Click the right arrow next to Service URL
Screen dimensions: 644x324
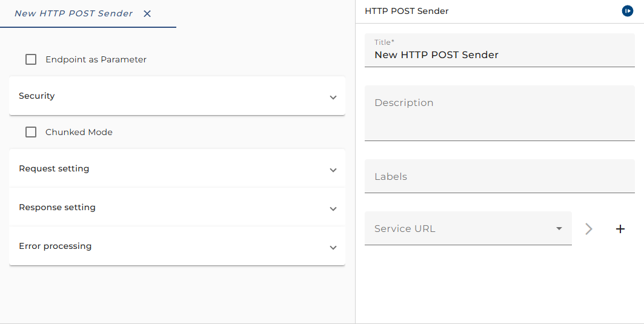click(x=588, y=229)
